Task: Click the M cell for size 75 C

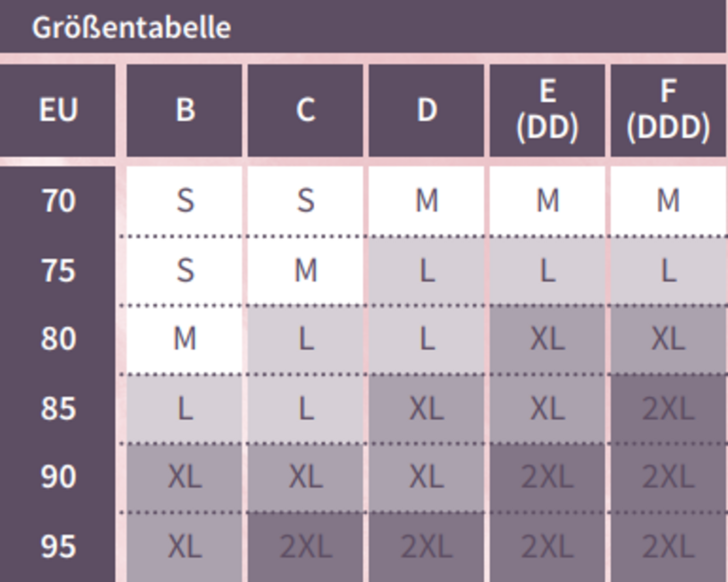Action: click(x=305, y=271)
